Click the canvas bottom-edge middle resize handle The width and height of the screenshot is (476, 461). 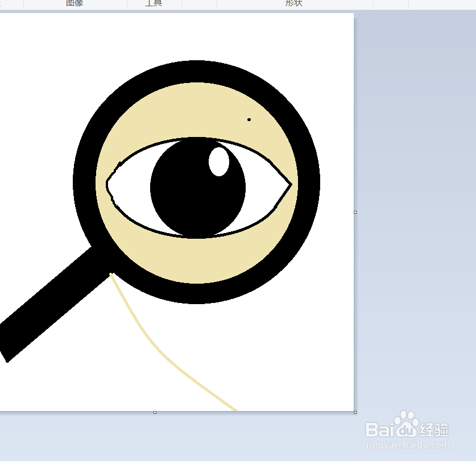coord(155,412)
